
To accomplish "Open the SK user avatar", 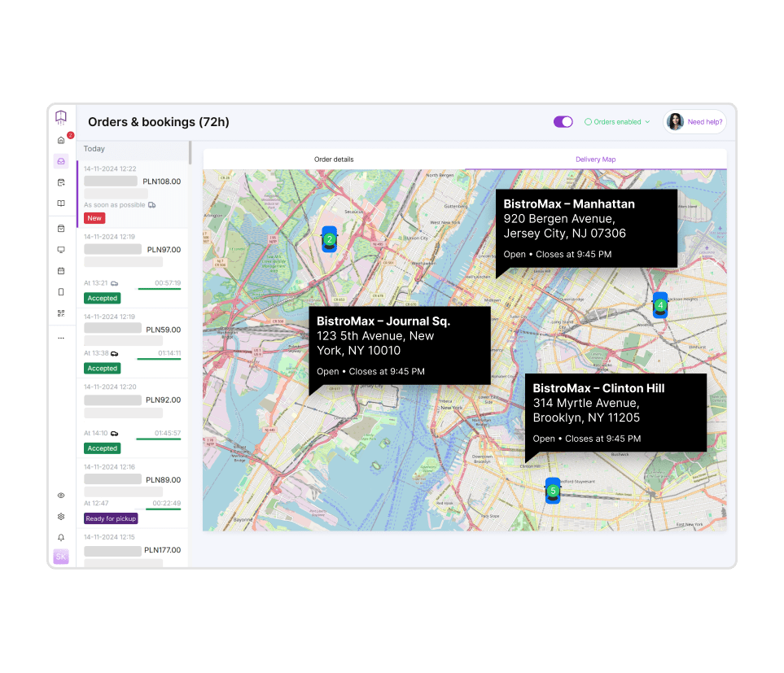I will [x=61, y=557].
